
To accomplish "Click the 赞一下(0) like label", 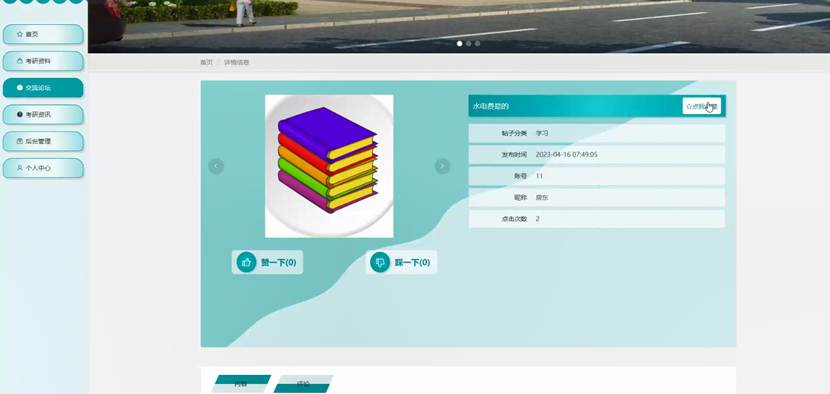I will pyautogui.click(x=278, y=263).
